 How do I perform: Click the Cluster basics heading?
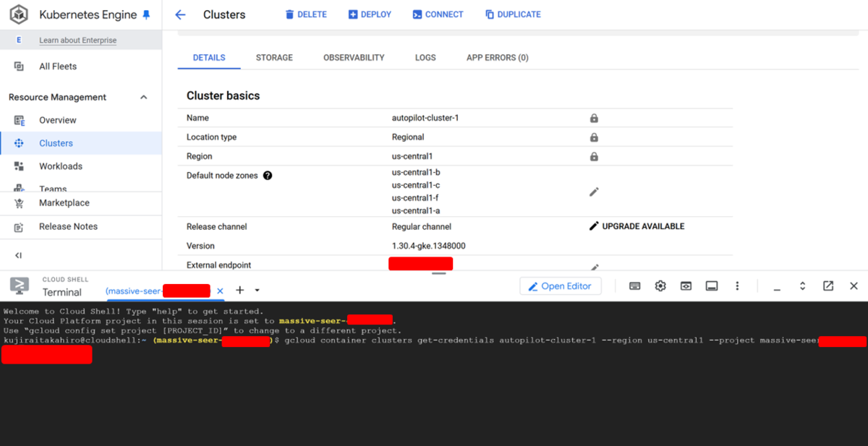point(223,95)
